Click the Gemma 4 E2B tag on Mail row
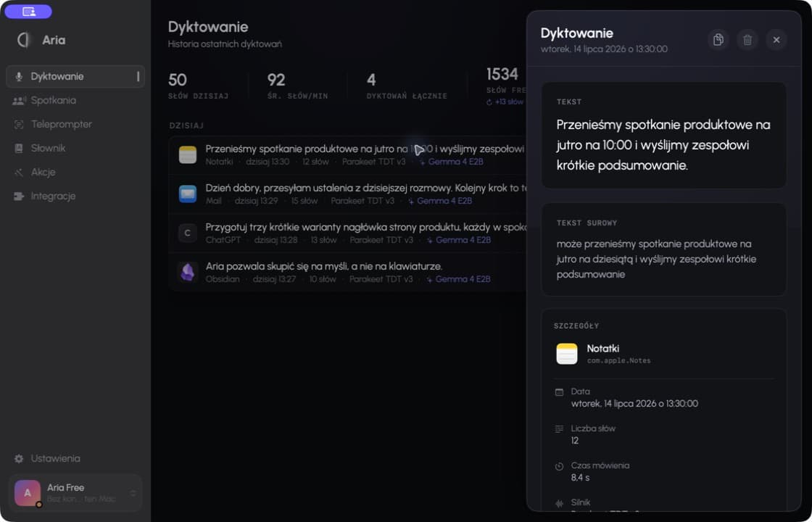 [440, 201]
